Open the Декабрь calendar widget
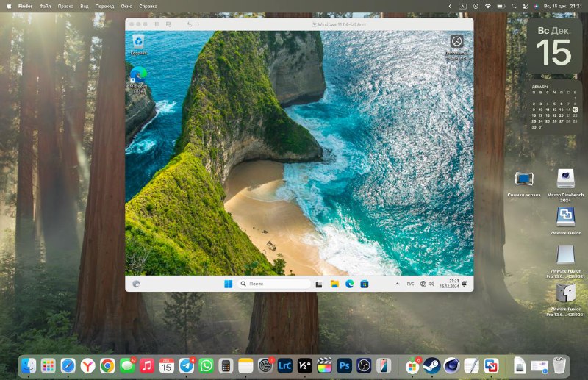 point(554,107)
